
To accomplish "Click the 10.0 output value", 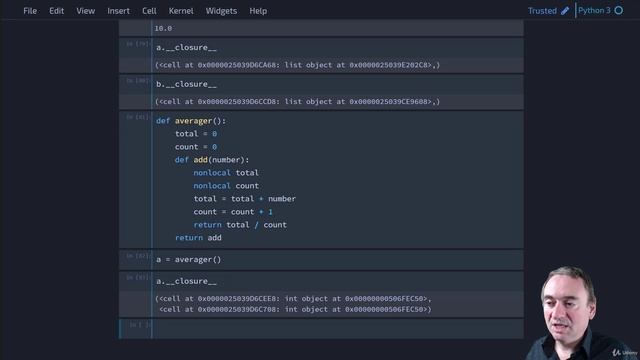I will [x=163, y=28].
